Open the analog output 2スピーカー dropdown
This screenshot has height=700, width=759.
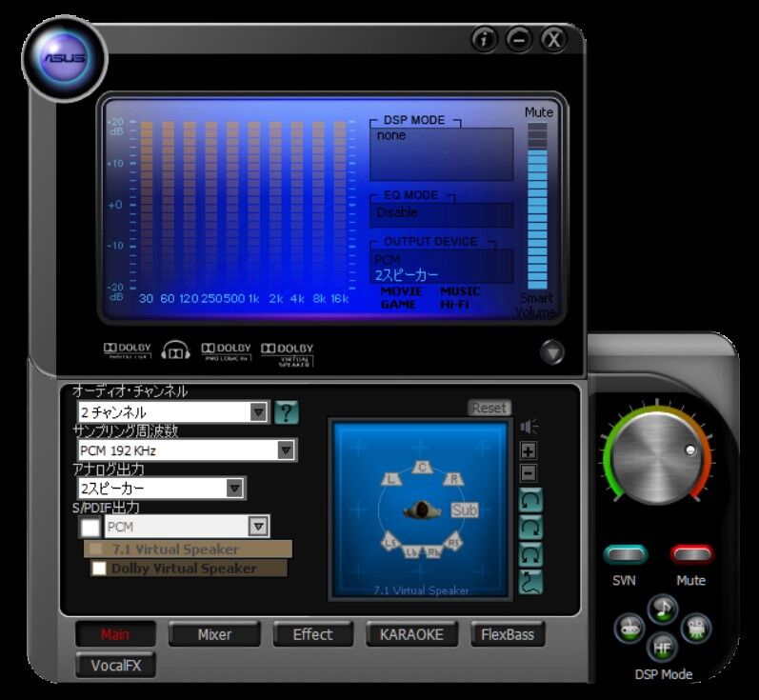(x=161, y=488)
